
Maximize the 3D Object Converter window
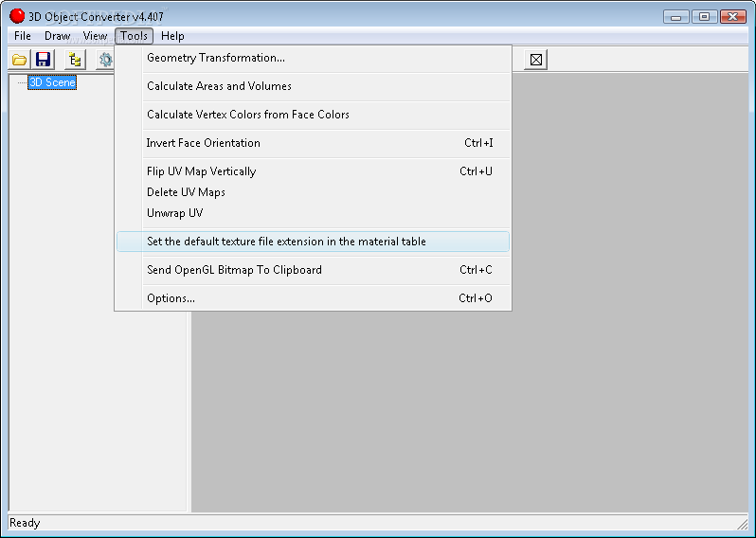(x=704, y=17)
